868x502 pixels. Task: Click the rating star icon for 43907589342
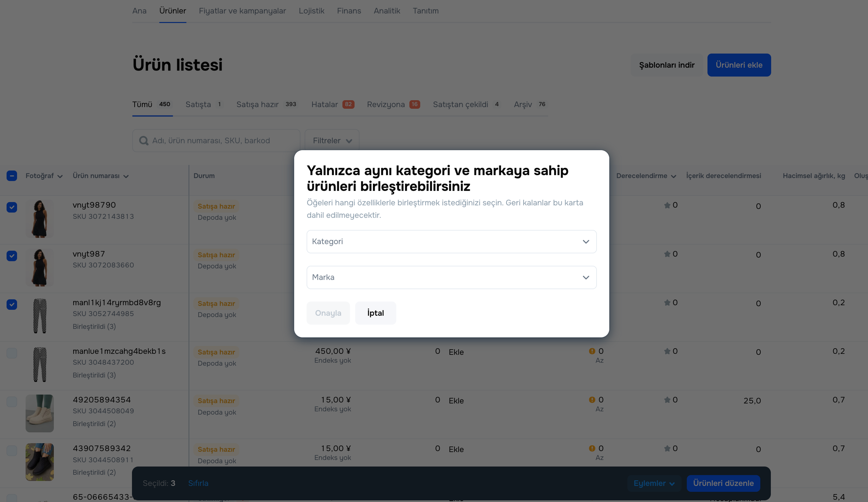point(667,448)
